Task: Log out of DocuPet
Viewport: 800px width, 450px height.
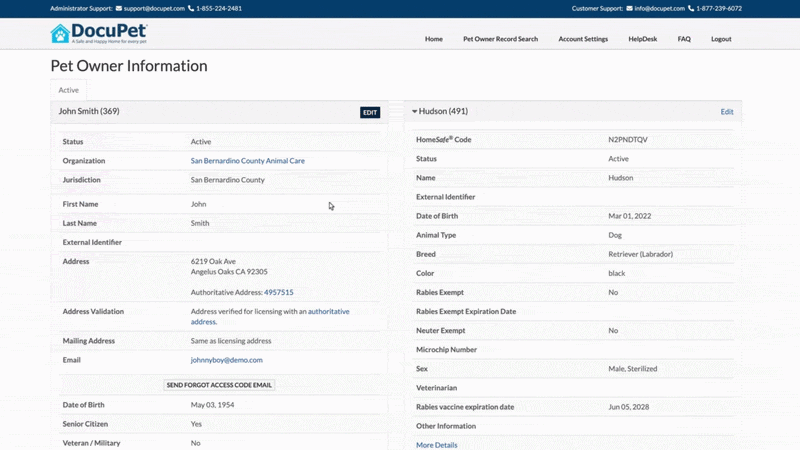Action: 721,39
